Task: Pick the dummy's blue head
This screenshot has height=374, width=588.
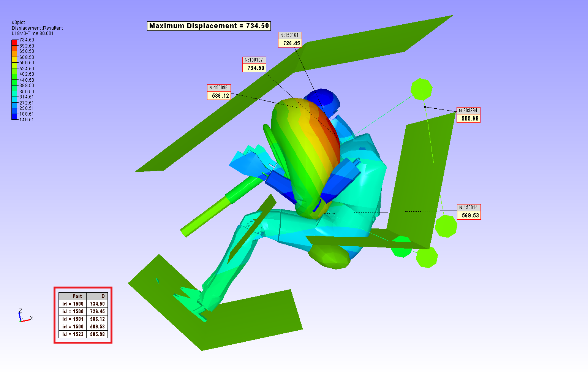Action: pyautogui.click(x=324, y=99)
